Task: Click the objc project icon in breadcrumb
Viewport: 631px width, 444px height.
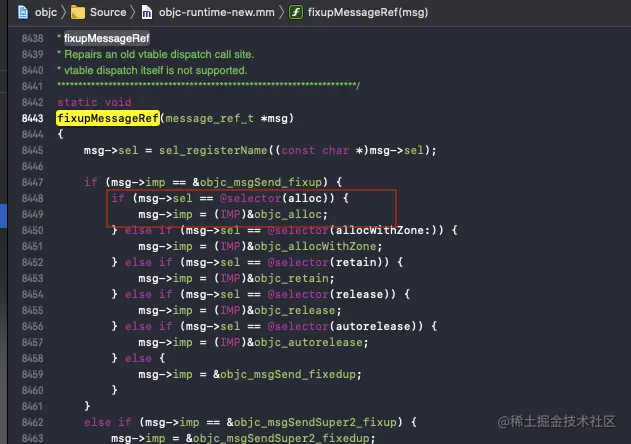Action: point(23,12)
